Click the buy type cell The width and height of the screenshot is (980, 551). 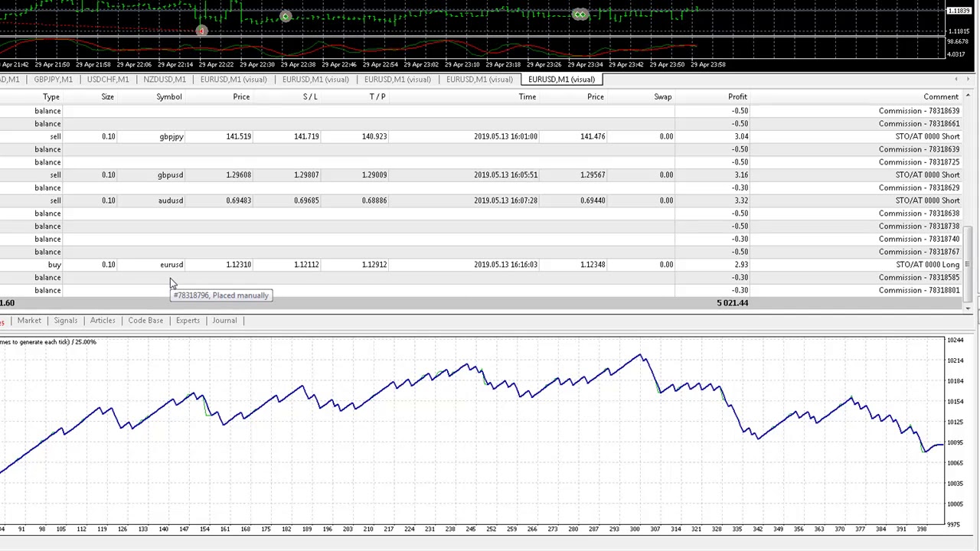pos(54,265)
